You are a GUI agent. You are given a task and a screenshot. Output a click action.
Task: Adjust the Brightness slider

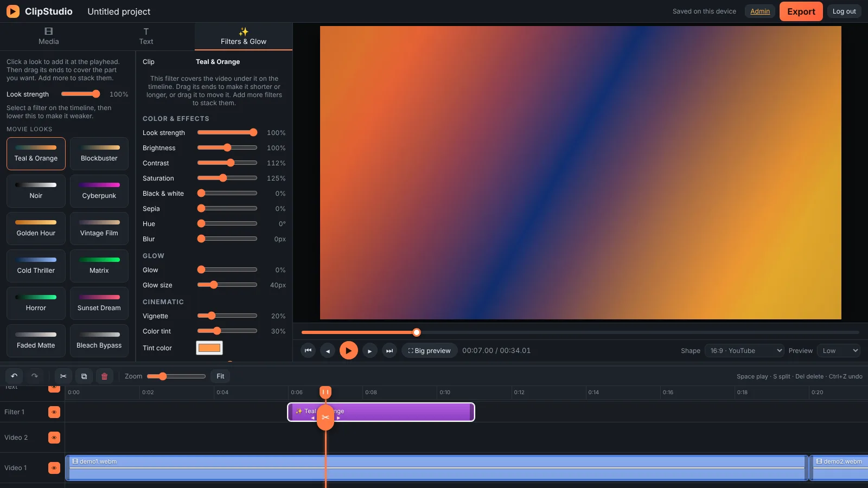pos(227,147)
